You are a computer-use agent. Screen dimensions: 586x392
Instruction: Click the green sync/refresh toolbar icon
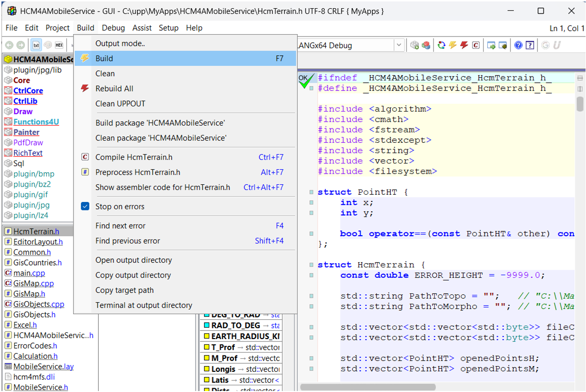click(x=441, y=44)
